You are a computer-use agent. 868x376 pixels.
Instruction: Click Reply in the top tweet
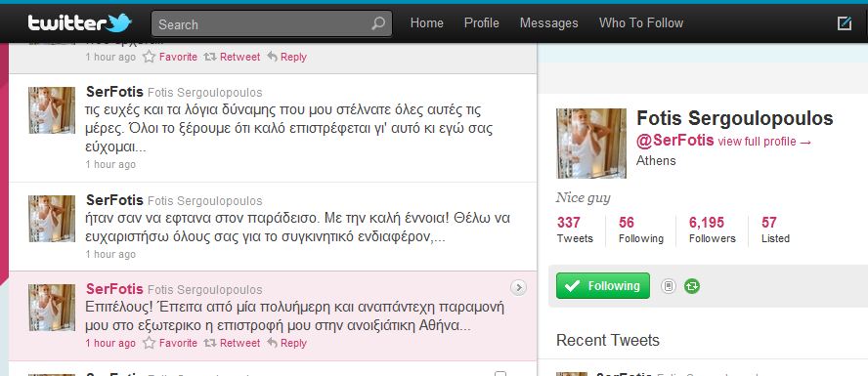[286, 57]
